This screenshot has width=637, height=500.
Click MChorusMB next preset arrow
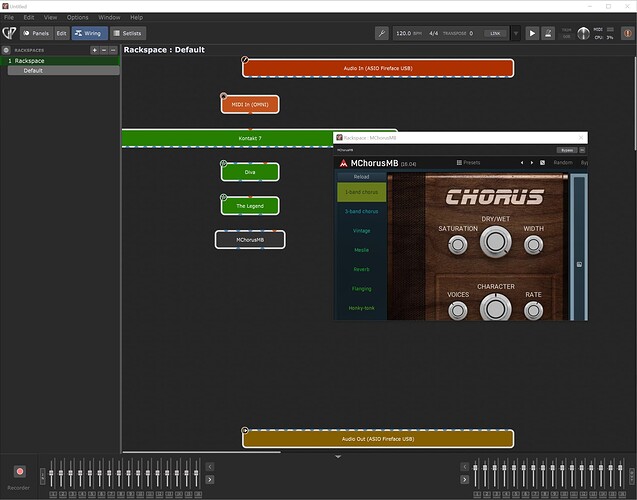tap(532, 162)
